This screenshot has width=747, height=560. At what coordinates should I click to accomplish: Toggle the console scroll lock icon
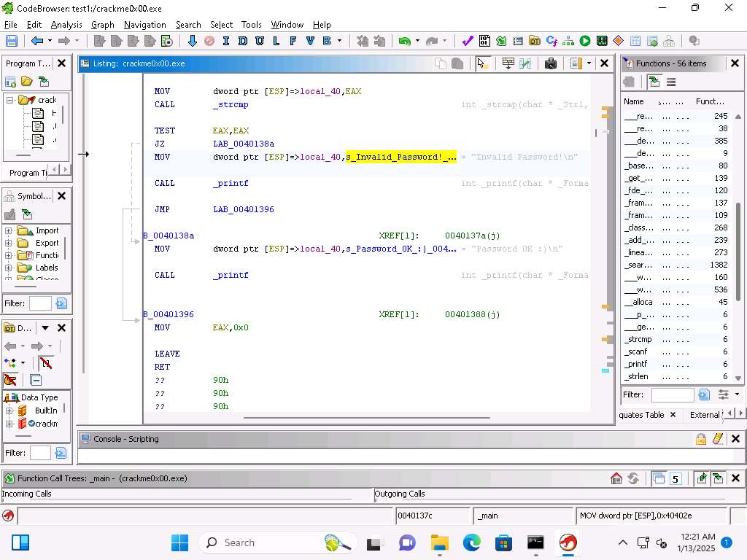701,439
